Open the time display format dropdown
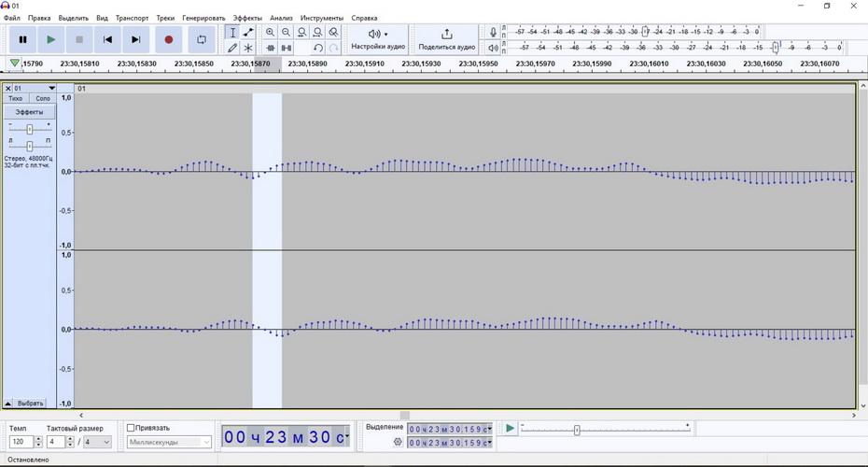The height and width of the screenshot is (467, 868). pyautogui.click(x=346, y=436)
